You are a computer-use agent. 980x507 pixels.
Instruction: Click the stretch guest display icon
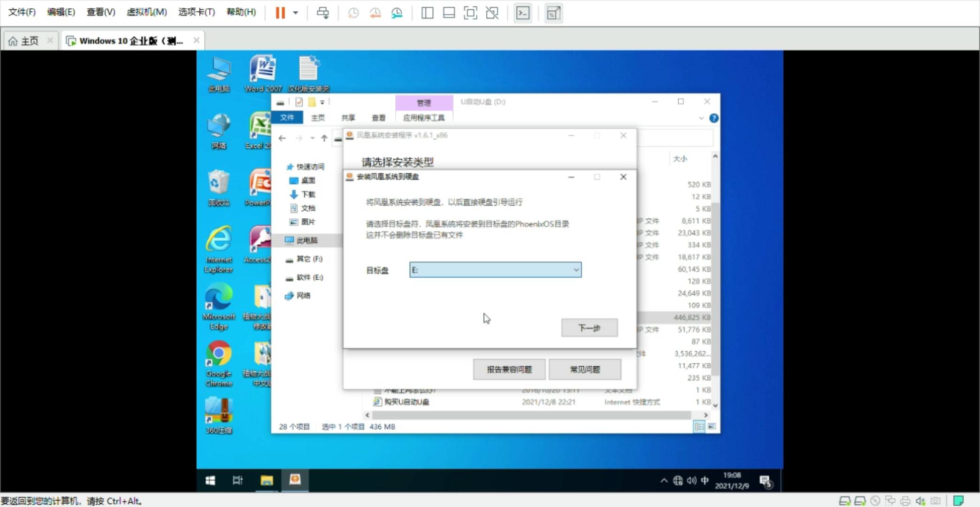coord(554,13)
